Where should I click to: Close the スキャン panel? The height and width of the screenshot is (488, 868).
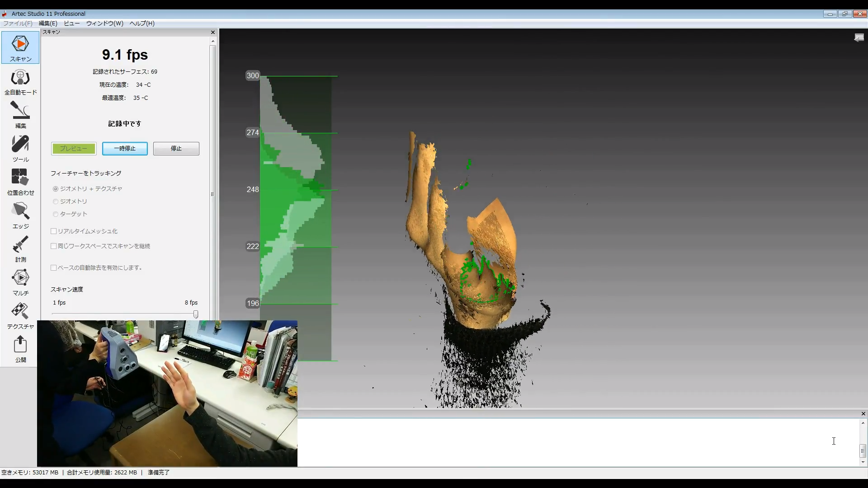[x=213, y=32]
